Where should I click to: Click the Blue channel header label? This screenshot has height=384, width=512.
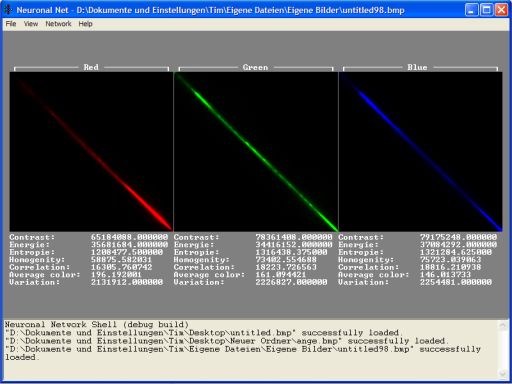tap(417, 67)
